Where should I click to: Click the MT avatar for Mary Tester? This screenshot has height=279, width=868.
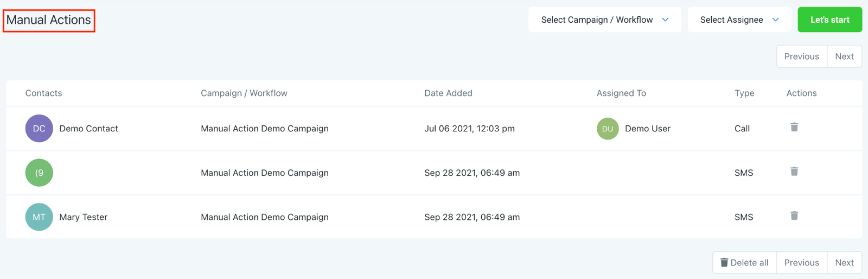coord(39,217)
